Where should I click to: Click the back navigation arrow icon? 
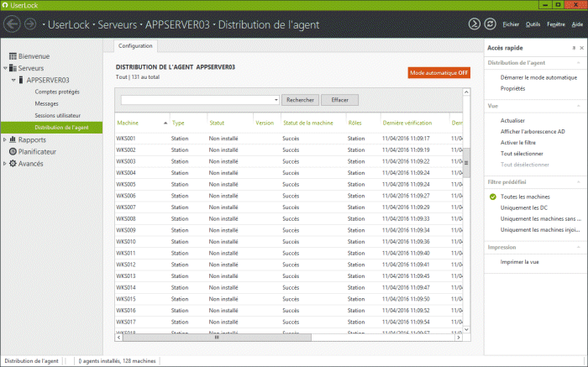12,24
